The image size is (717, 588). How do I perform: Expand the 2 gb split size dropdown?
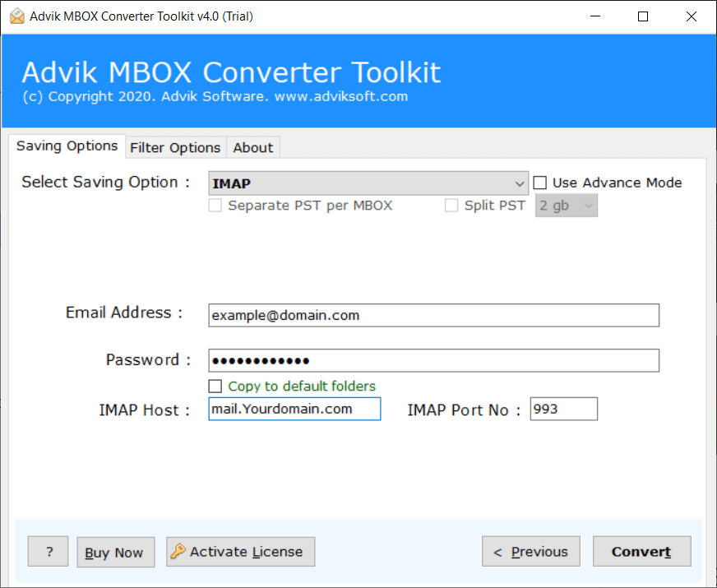pyautogui.click(x=566, y=206)
